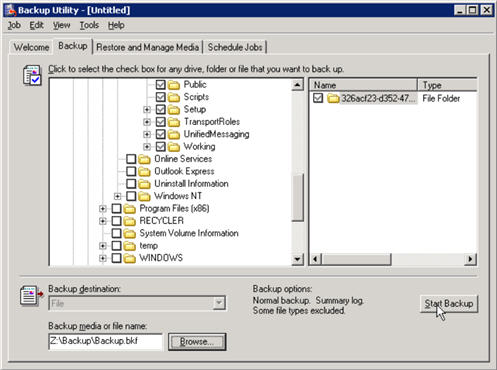The width and height of the screenshot is (497, 370).
Task: Expand the TransportRoles folder node
Action: coord(147,122)
